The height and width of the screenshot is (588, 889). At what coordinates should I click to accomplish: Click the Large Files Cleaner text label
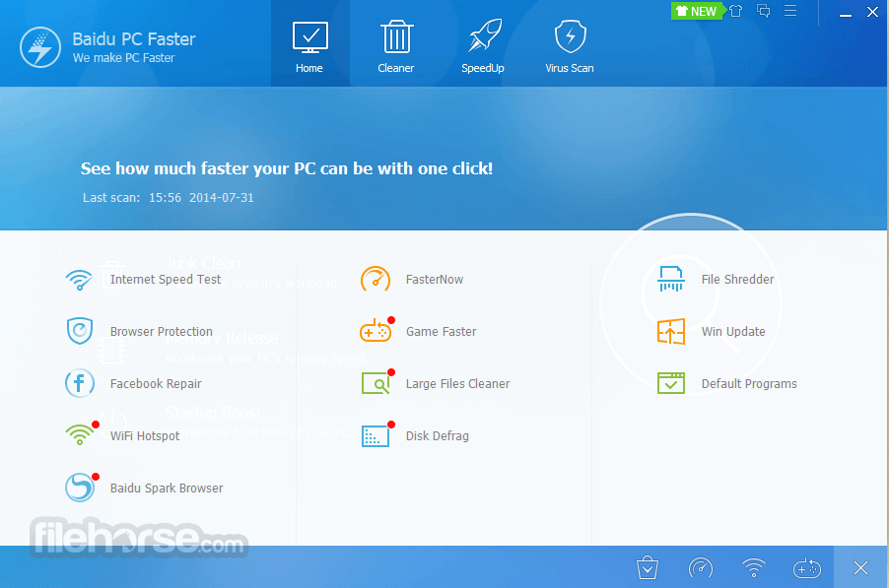click(x=458, y=383)
